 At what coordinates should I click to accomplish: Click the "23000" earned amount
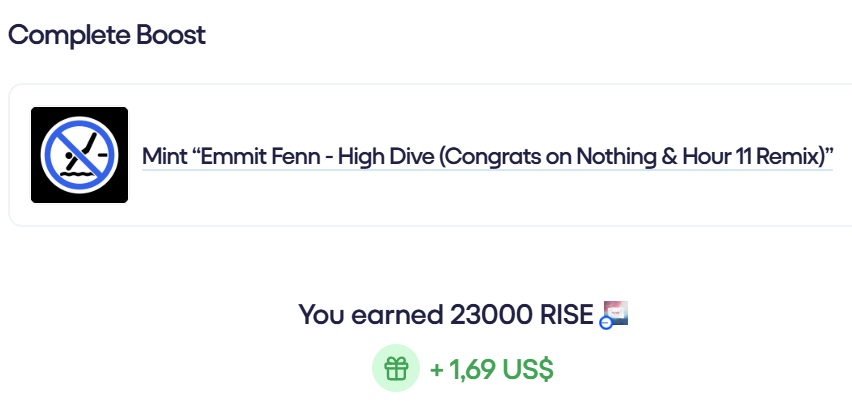click(491, 314)
